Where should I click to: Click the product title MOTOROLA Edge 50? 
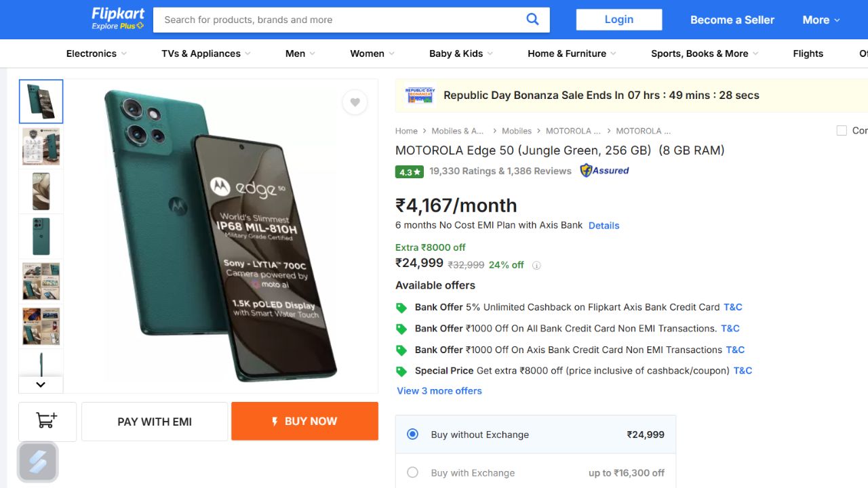(560, 150)
